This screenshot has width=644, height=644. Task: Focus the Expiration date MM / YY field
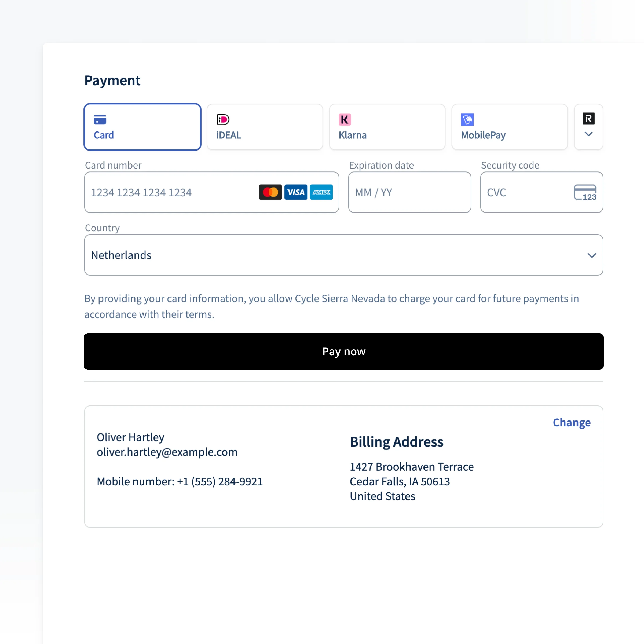point(409,192)
